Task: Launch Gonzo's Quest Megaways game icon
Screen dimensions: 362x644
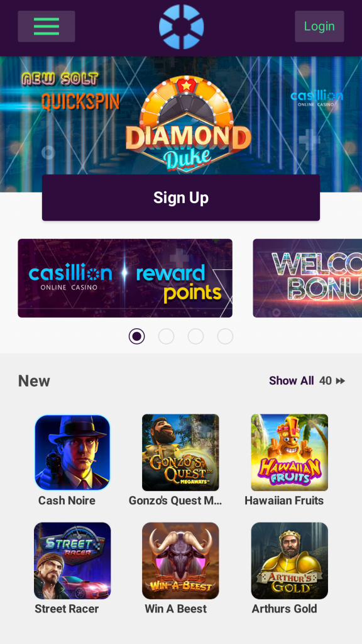Action: coord(180,452)
